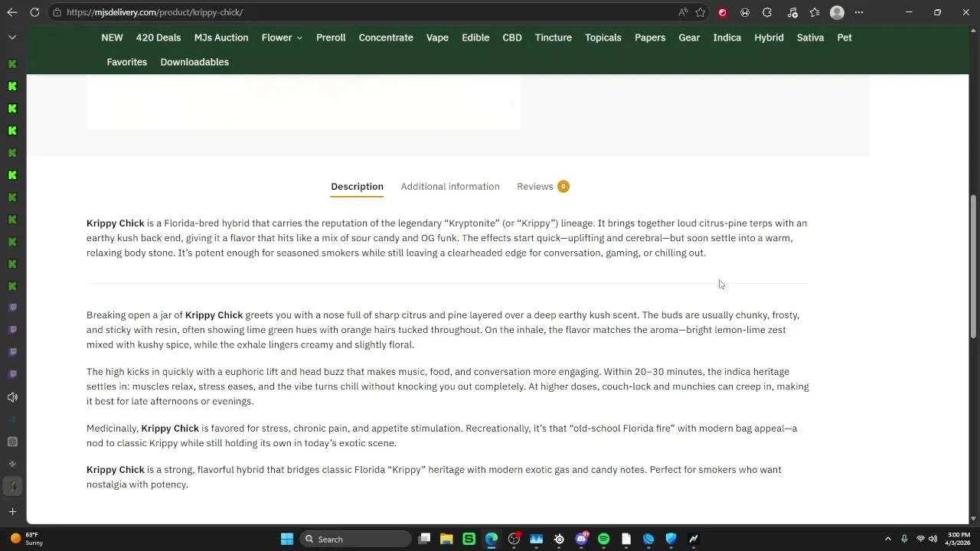
Task: Go to the Concentrate category
Action: pos(386,37)
